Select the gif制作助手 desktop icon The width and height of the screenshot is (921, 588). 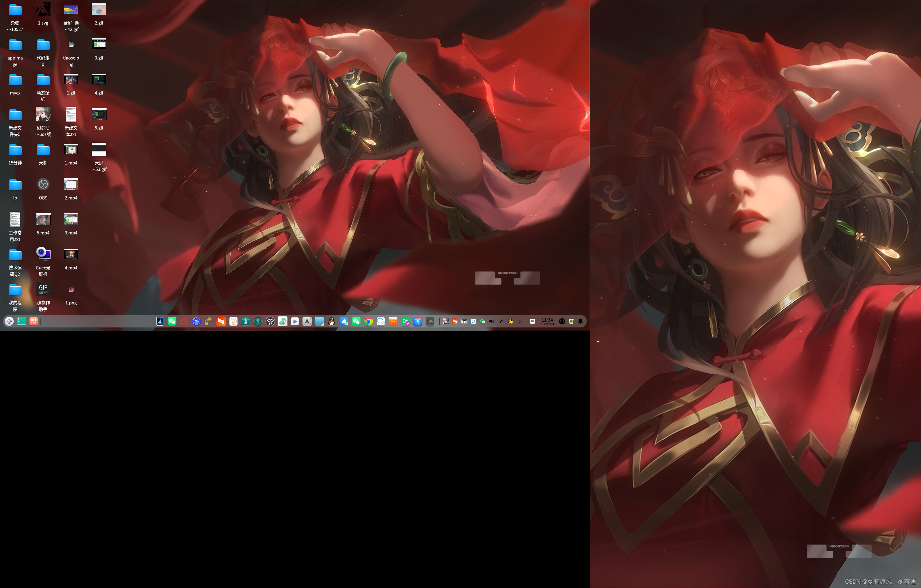click(x=43, y=289)
